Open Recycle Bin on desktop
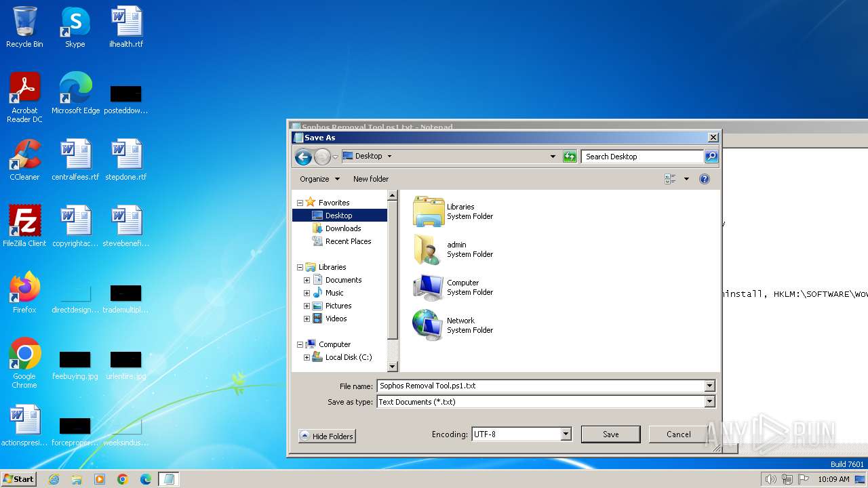Screen dimensions: 868x488 click(x=24, y=27)
